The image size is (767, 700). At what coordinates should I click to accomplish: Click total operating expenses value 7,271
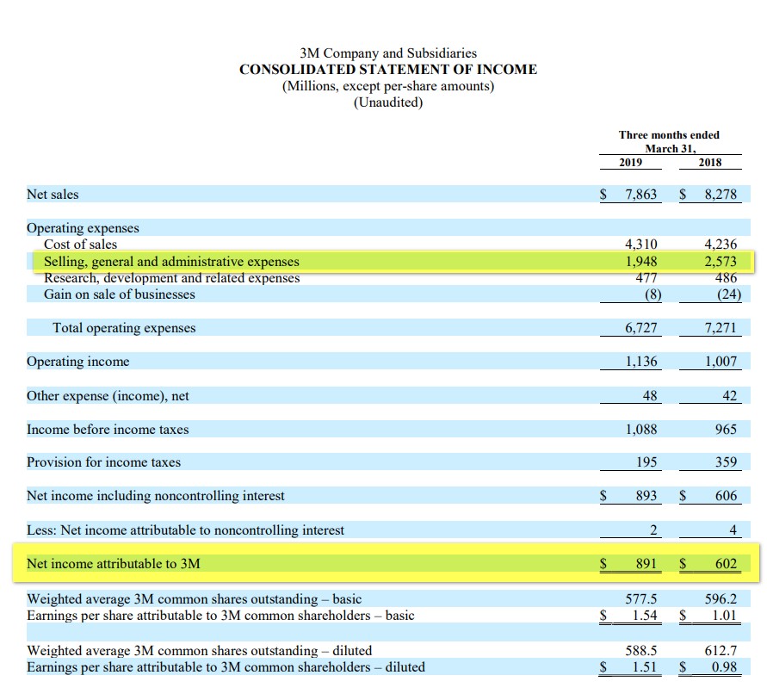click(x=721, y=328)
